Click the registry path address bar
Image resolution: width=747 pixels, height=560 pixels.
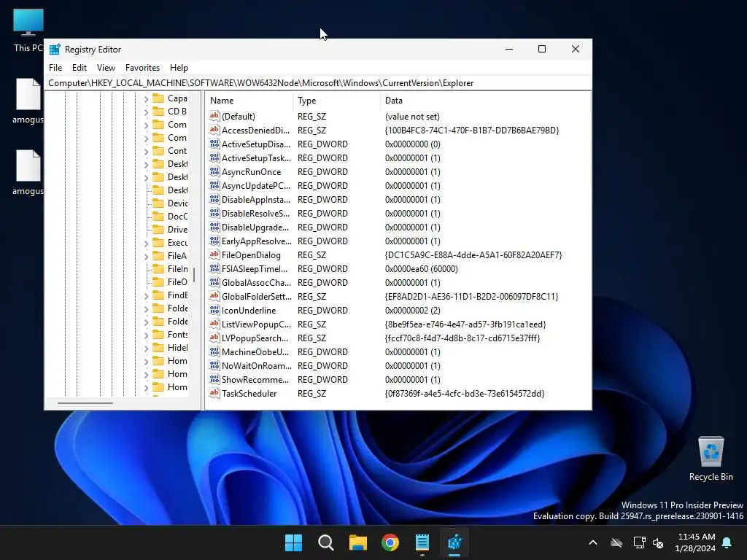pyautogui.click(x=318, y=83)
